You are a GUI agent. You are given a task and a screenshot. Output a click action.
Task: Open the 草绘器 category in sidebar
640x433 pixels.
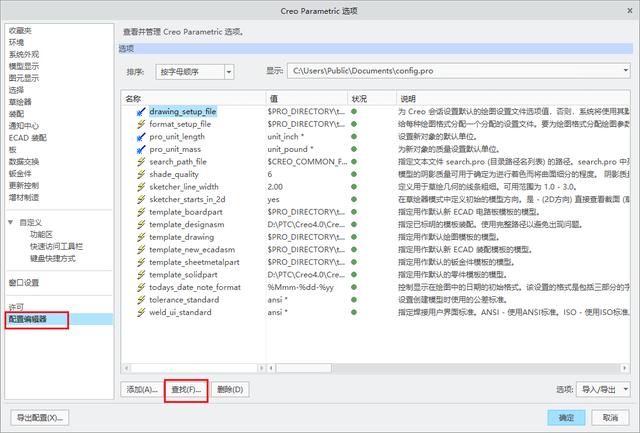tap(22, 101)
